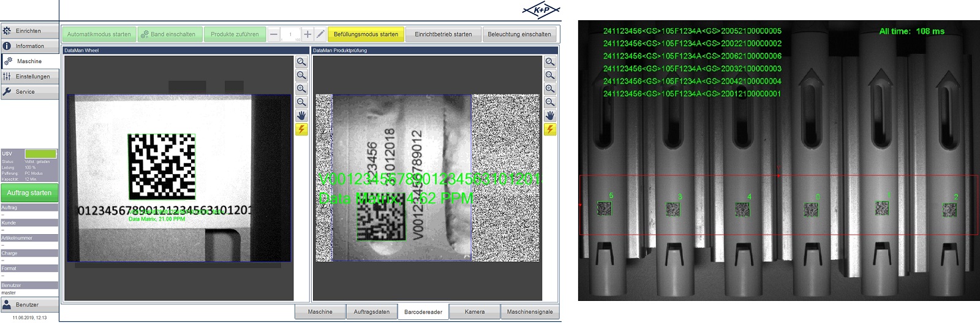
Task: Click the product count number field
Action: [x=290, y=34]
